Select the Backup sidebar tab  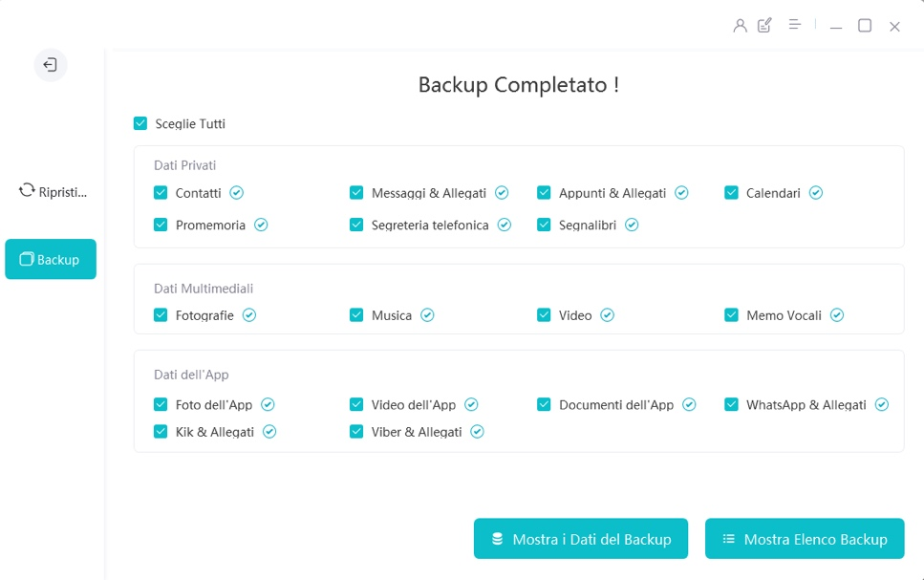[x=51, y=259]
